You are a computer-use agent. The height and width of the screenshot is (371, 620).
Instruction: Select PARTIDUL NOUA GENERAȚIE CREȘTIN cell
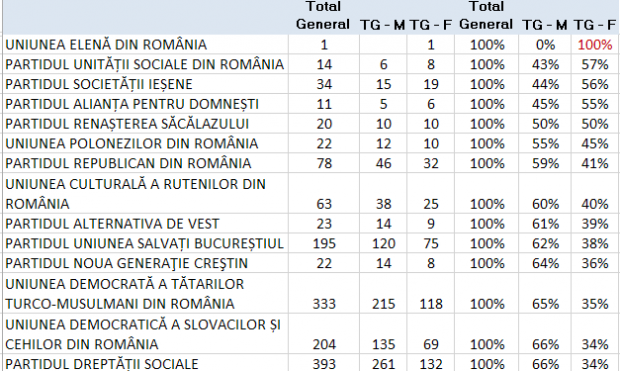(146, 263)
